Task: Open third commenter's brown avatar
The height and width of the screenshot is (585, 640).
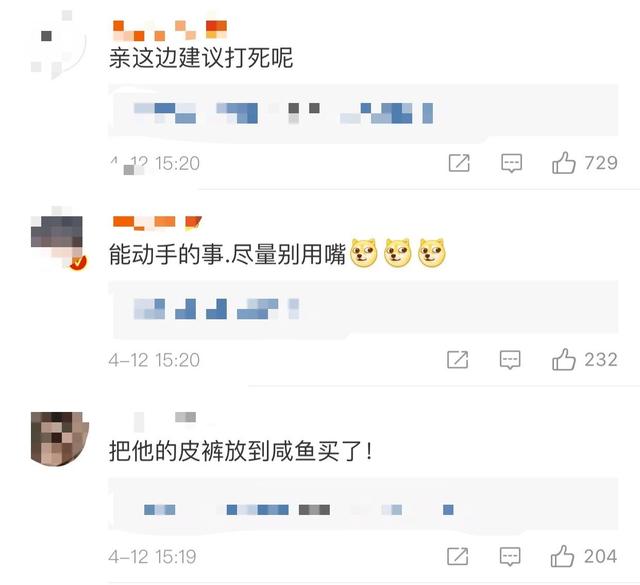Action: [60, 439]
